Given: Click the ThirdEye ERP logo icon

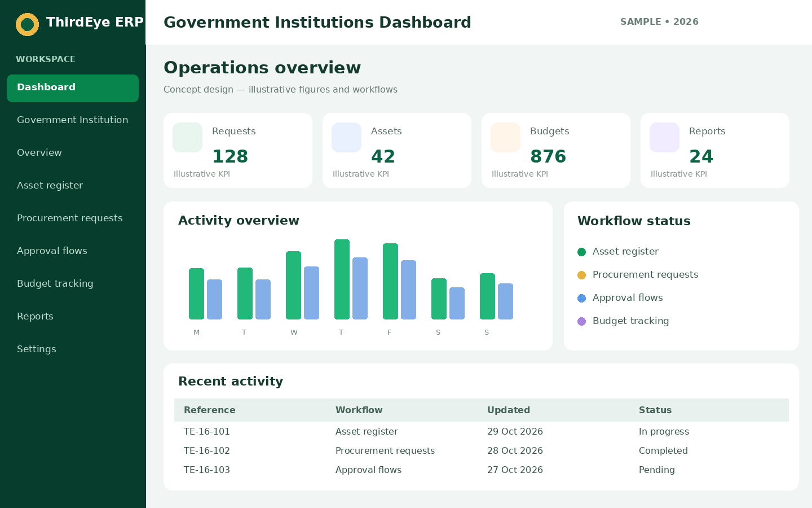Looking at the screenshot, I should pyautogui.click(x=27, y=24).
